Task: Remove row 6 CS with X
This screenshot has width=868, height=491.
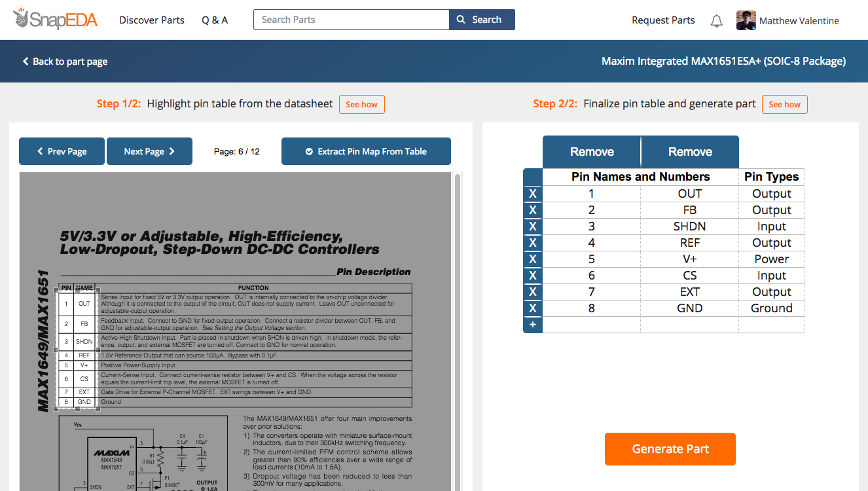Action: click(x=533, y=276)
